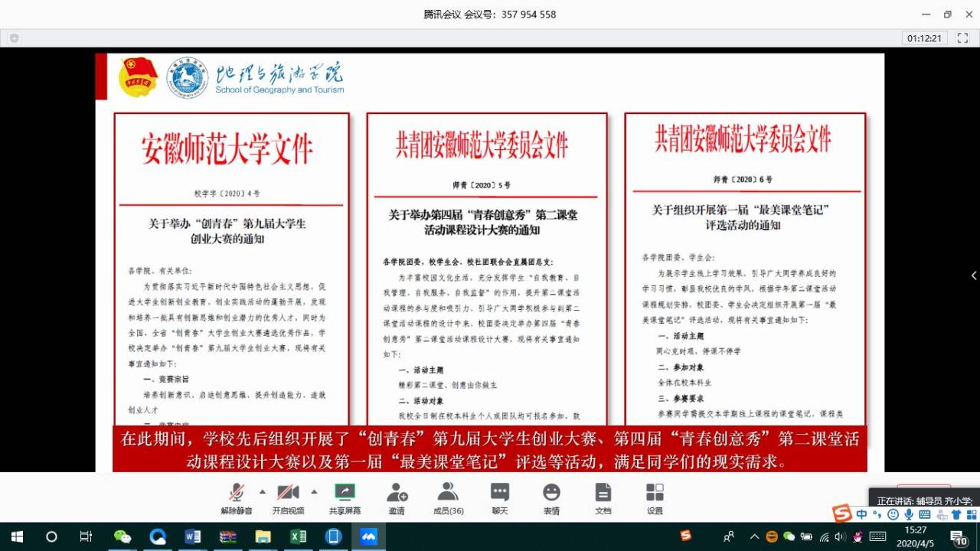Open meeting Settings (设置)
The image size is (980, 551).
pyautogui.click(x=655, y=492)
